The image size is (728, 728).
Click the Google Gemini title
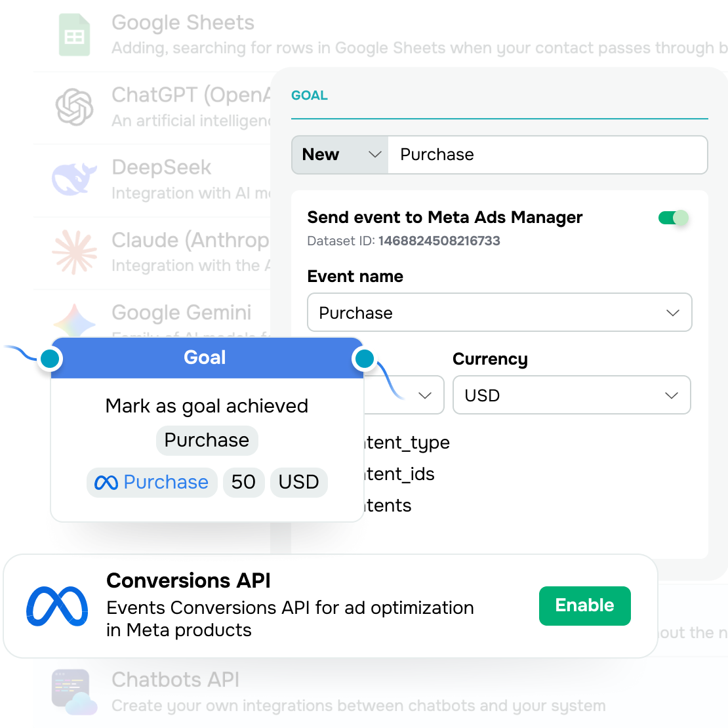pyautogui.click(x=182, y=312)
